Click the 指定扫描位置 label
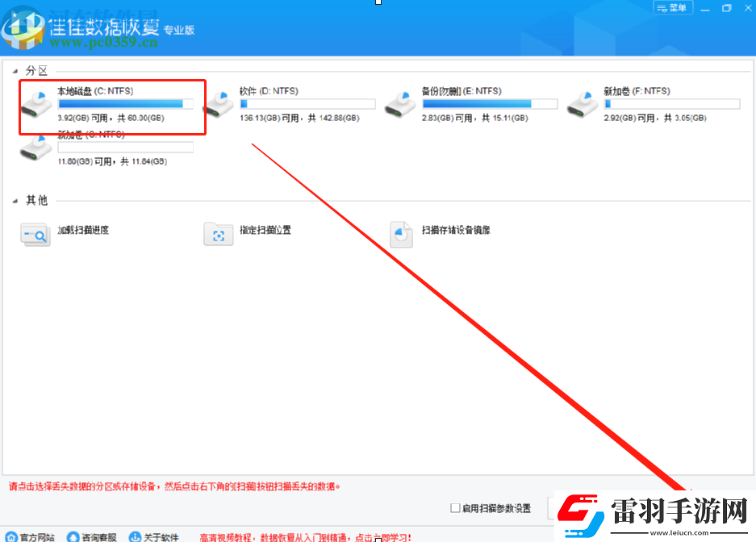The image size is (756, 542). [x=265, y=231]
